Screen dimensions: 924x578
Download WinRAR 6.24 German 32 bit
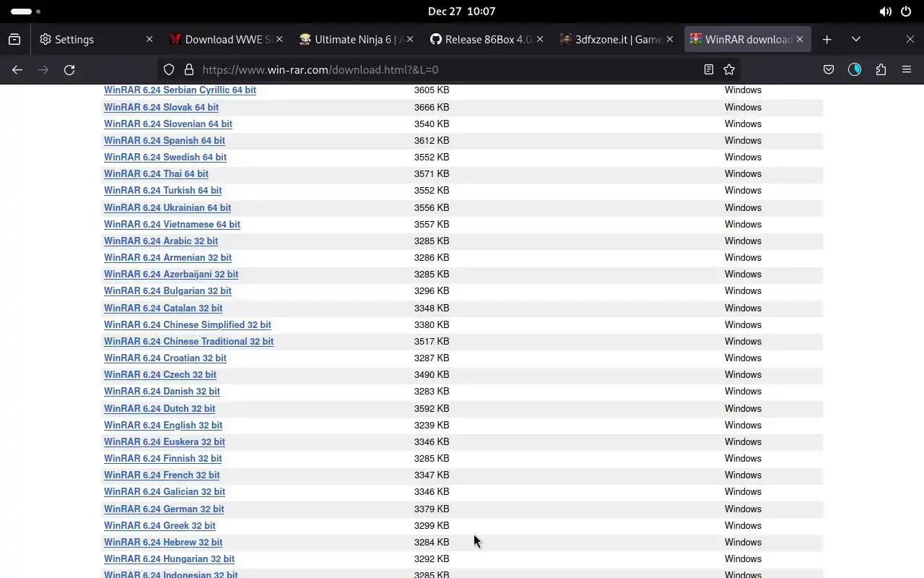click(x=164, y=509)
